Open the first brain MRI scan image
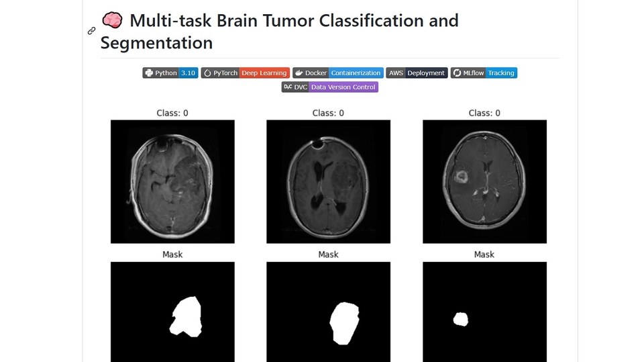The height and width of the screenshot is (362, 644). pyautogui.click(x=172, y=181)
